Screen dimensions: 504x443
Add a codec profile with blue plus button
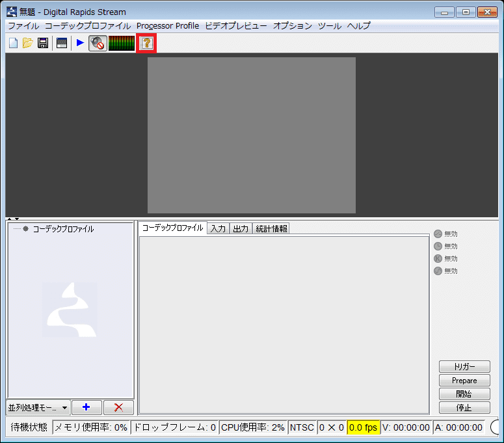86,407
